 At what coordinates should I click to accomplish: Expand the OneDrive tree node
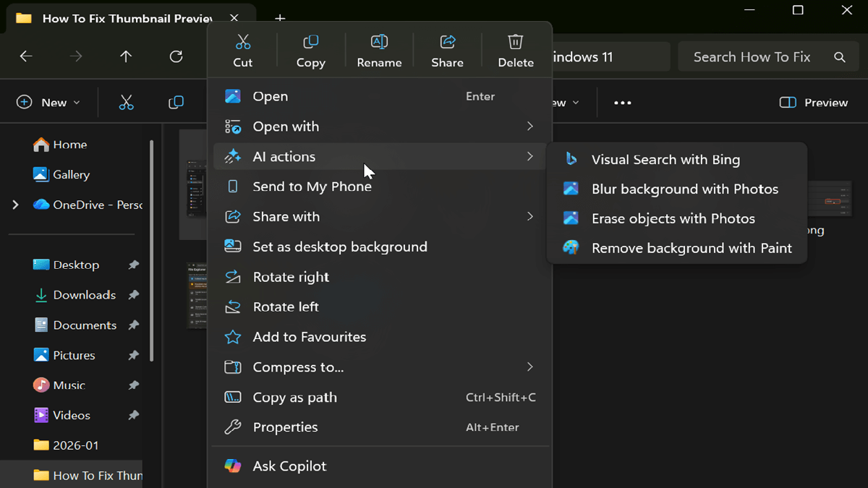[15, 205]
